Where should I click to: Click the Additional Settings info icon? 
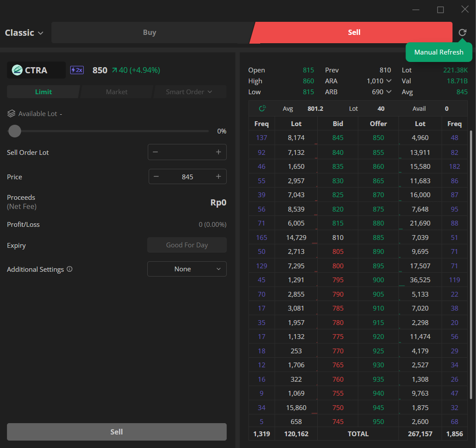point(69,269)
